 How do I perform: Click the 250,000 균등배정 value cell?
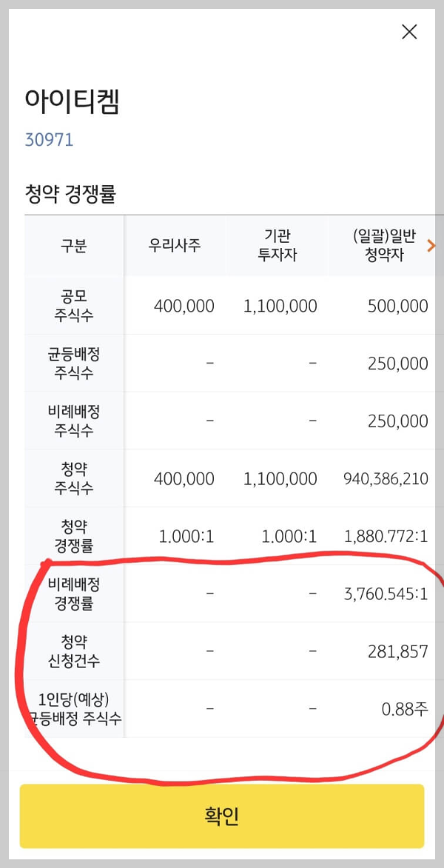point(397,363)
